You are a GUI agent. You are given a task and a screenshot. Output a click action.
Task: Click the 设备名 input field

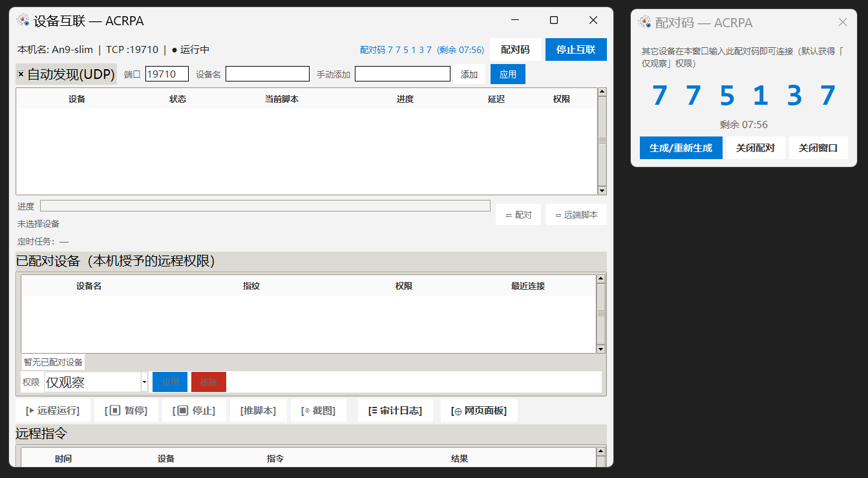pyautogui.click(x=268, y=74)
